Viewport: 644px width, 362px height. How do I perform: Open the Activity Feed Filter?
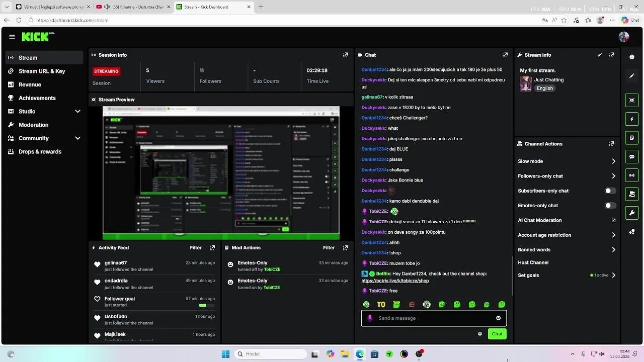(196, 248)
